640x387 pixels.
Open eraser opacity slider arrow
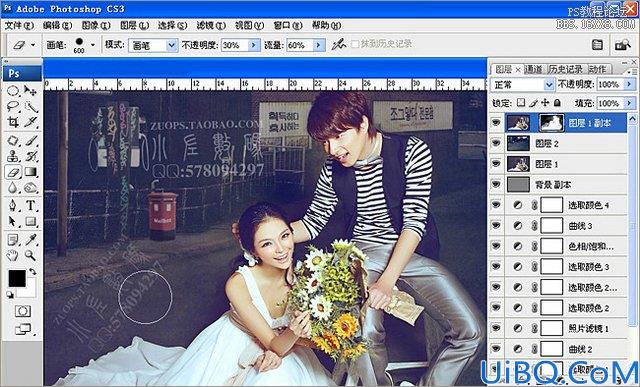coord(254,45)
